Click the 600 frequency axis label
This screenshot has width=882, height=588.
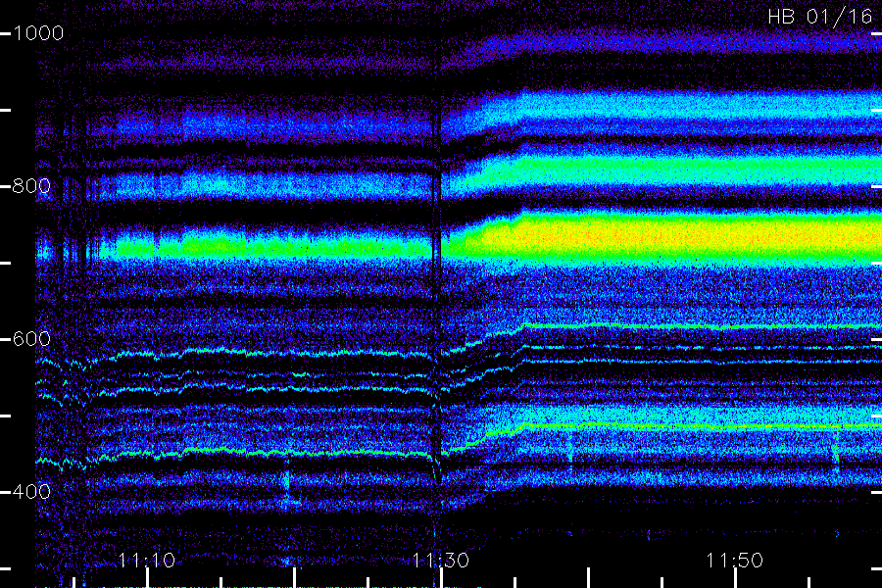[31, 339]
